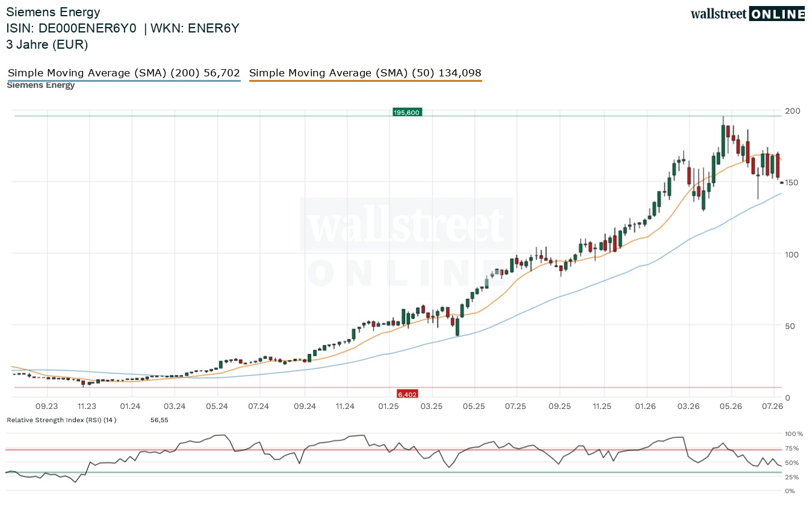Click the 50 price axis label

[x=790, y=326]
